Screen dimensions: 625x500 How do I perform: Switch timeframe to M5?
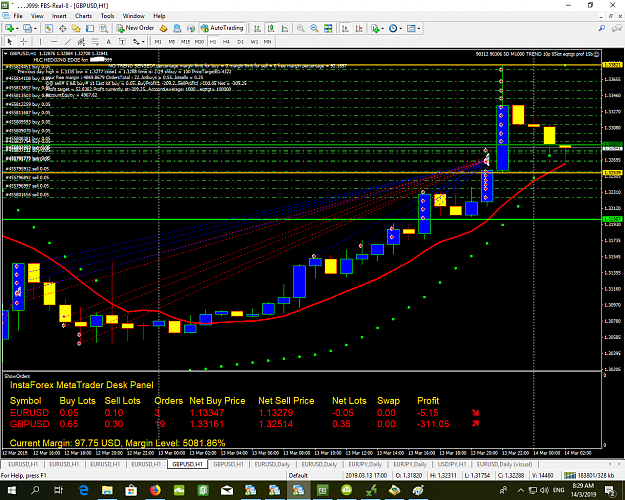click(172, 41)
